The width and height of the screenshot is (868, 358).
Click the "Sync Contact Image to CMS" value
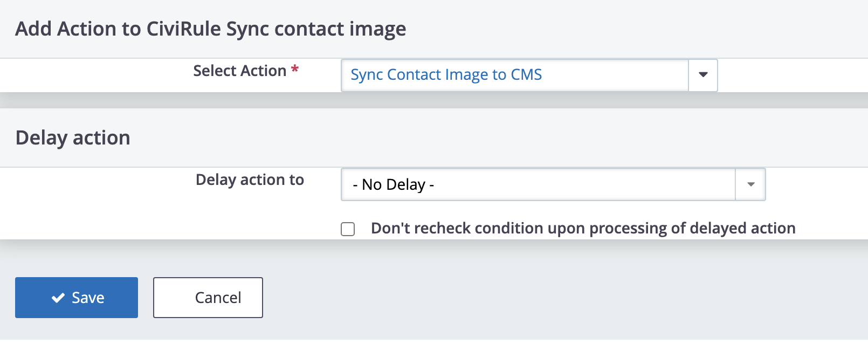point(446,75)
